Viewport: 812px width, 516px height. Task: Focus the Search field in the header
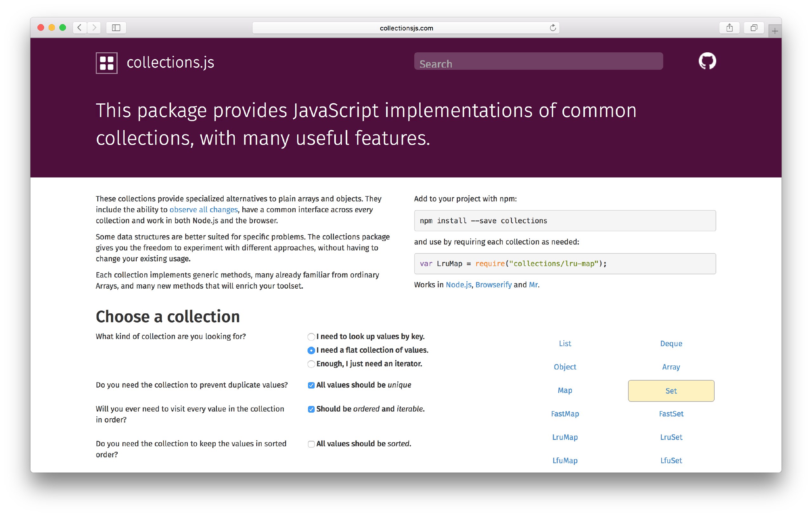(x=538, y=61)
